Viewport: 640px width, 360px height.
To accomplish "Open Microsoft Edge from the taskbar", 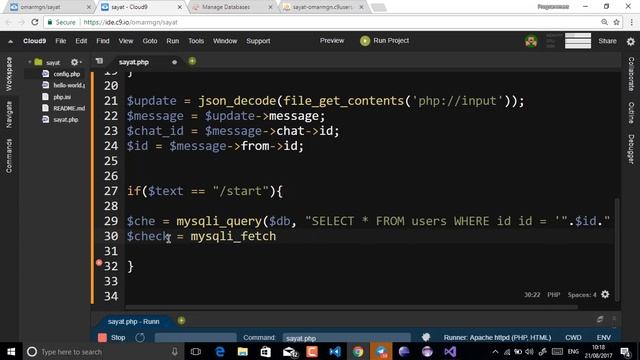I will (220, 351).
